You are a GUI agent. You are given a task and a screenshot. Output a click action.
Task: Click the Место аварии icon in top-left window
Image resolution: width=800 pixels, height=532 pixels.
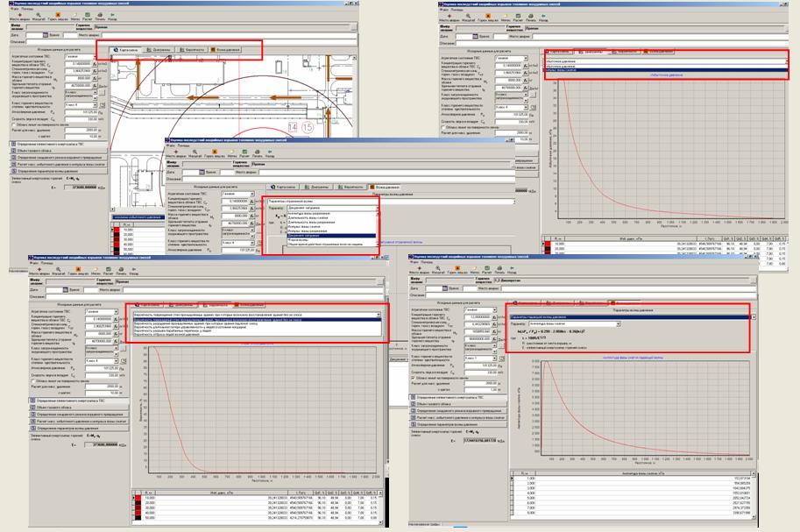click(18, 16)
